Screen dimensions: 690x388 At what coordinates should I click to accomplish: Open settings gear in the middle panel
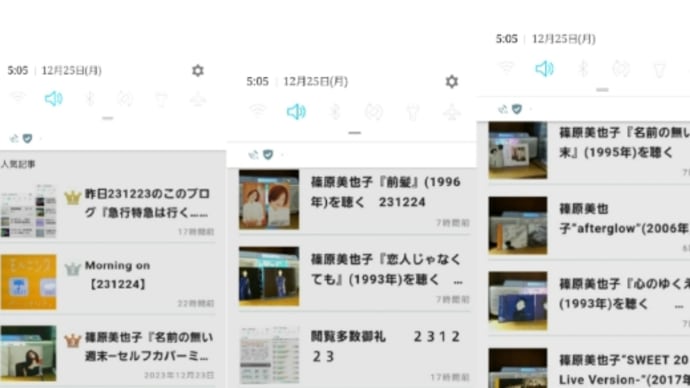(x=451, y=81)
